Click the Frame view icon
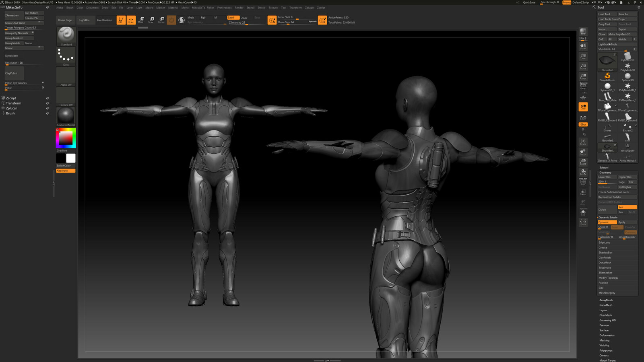 tap(583, 142)
